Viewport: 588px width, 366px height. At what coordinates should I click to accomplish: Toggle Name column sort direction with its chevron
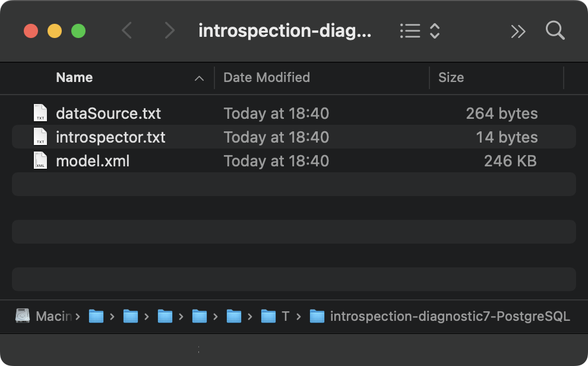tap(200, 78)
